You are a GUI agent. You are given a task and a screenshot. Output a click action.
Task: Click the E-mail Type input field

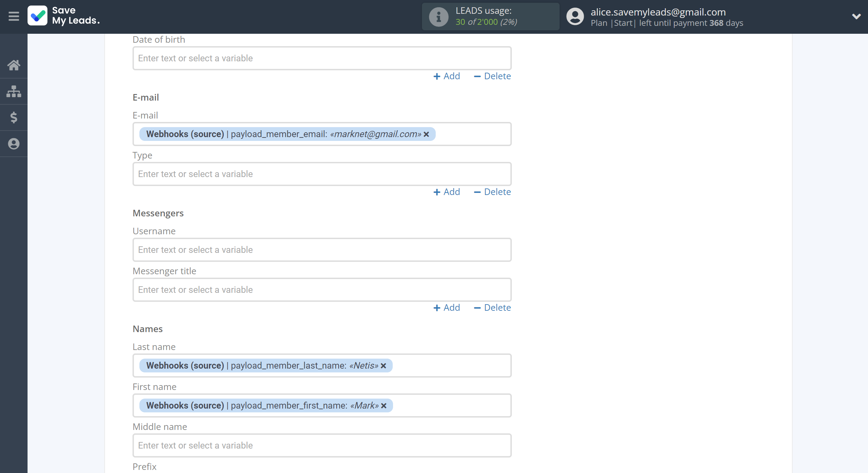(322, 174)
